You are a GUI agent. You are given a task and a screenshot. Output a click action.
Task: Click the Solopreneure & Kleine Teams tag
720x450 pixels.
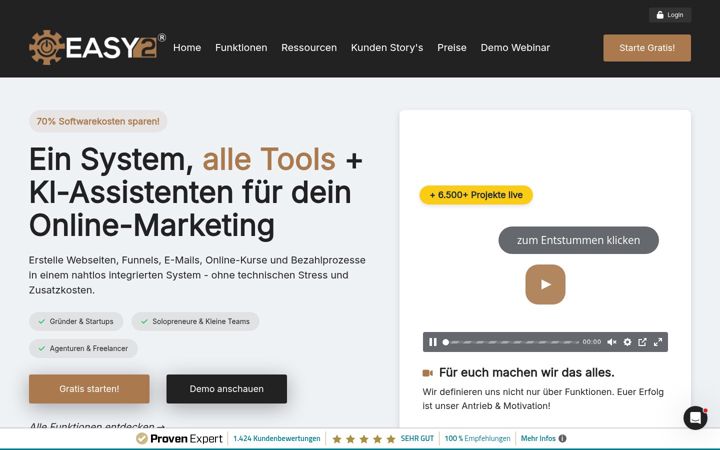coord(195,321)
